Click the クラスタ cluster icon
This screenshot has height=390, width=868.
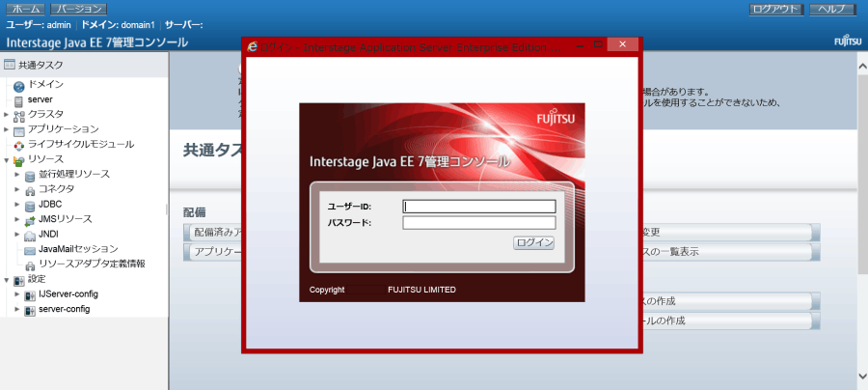click(19, 116)
